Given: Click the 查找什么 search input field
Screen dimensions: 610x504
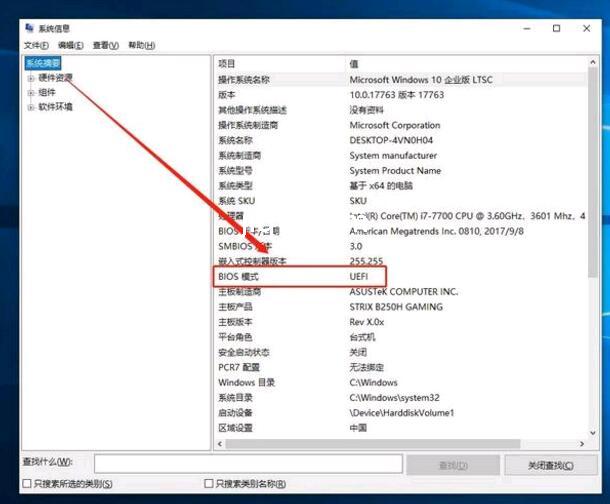Looking at the screenshot, I should click(x=248, y=465).
